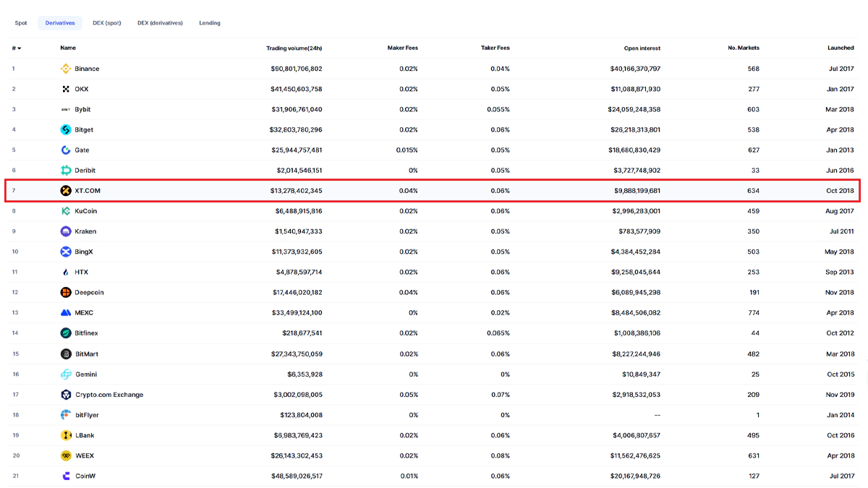Image resolution: width=868 pixels, height=488 pixels.
Task: Click the Crypto.com Exchange logo
Action: click(x=66, y=395)
